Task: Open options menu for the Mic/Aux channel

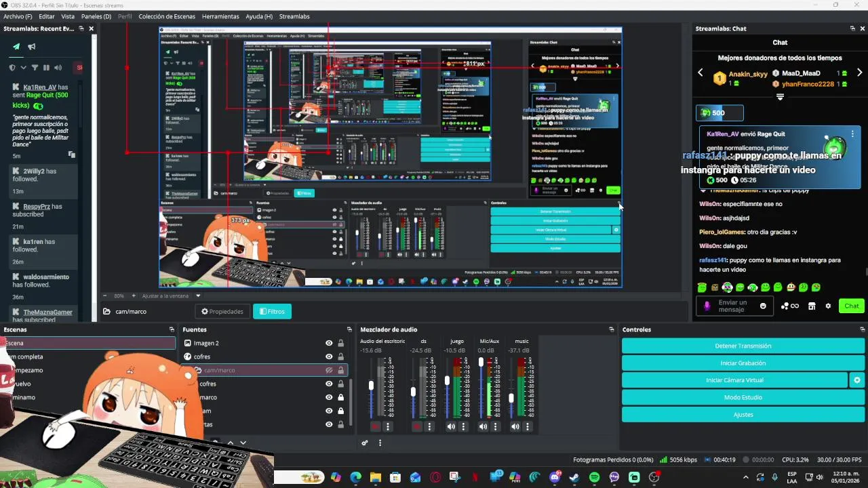Action: (496, 426)
